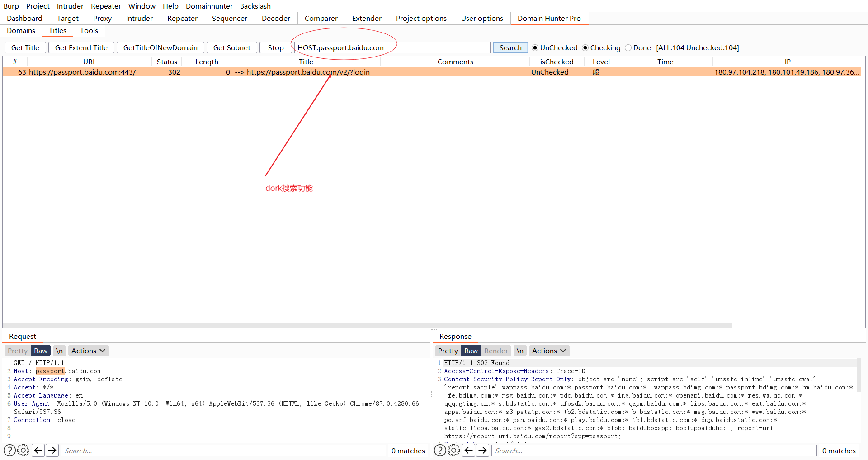Toggle \n non-printable chars in Response
The height and width of the screenshot is (460, 868).
[520, 351]
